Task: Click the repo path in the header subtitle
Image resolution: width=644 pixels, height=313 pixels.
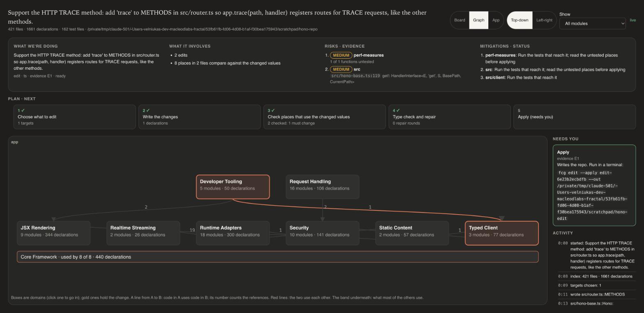Action: point(202,29)
